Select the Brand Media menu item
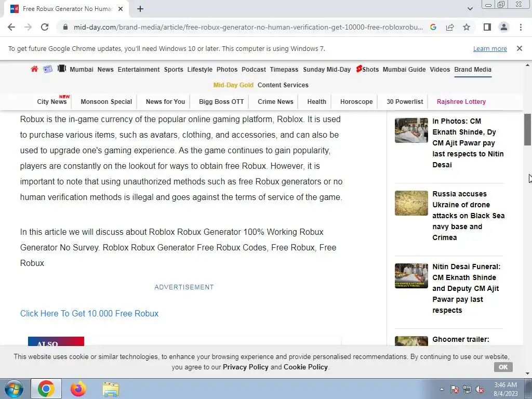This screenshot has width=532, height=399. pyautogui.click(x=473, y=70)
